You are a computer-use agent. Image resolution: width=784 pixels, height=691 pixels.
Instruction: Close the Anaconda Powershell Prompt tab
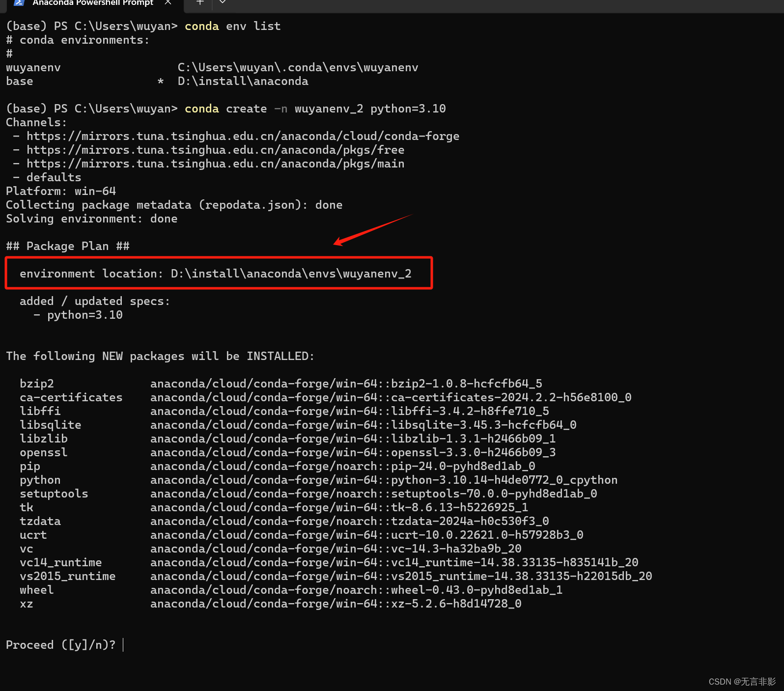click(x=168, y=2)
